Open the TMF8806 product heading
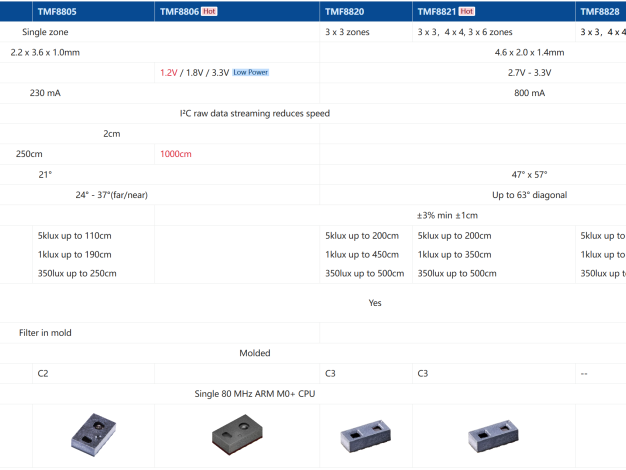 (180, 11)
